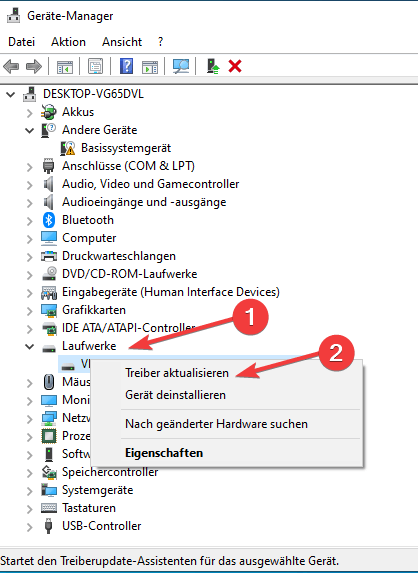Viewport: 418px width, 573px height.
Task: Choose Treiber aktualisieren from context menu
Action: point(177,373)
